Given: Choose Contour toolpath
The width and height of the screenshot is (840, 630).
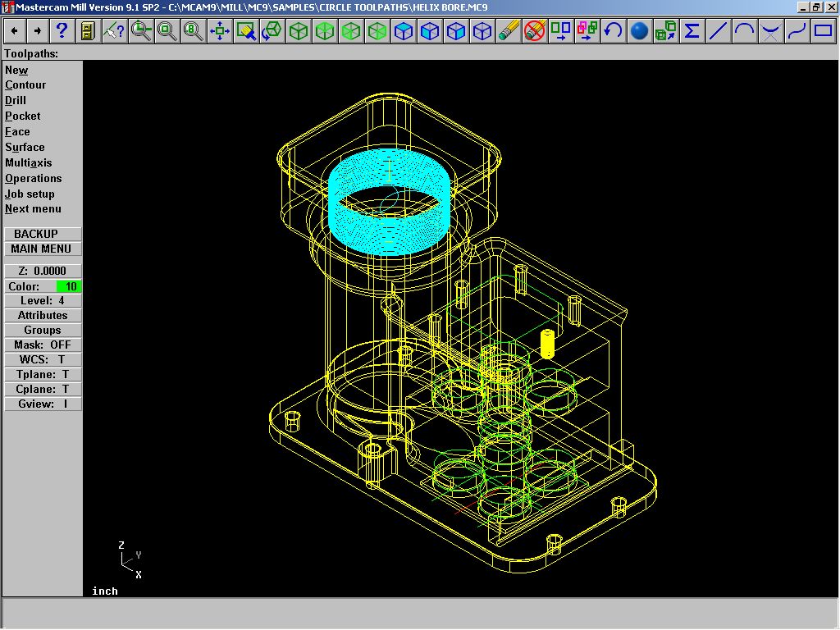Looking at the screenshot, I should tap(25, 85).
